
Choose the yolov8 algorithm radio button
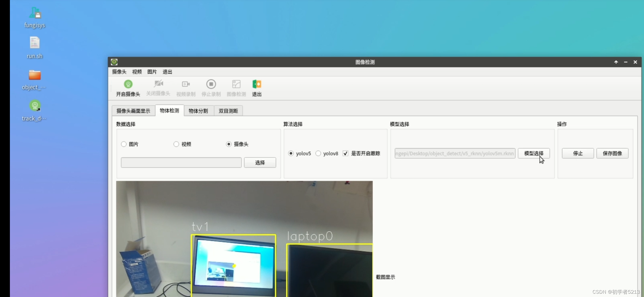coord(318,153)
